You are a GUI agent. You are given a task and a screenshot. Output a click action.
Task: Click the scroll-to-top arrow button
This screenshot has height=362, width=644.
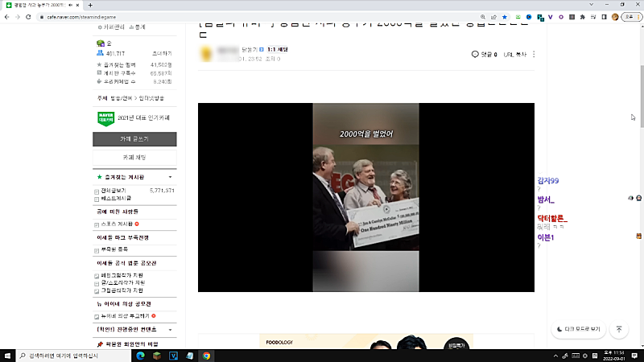tap(619, 329)
